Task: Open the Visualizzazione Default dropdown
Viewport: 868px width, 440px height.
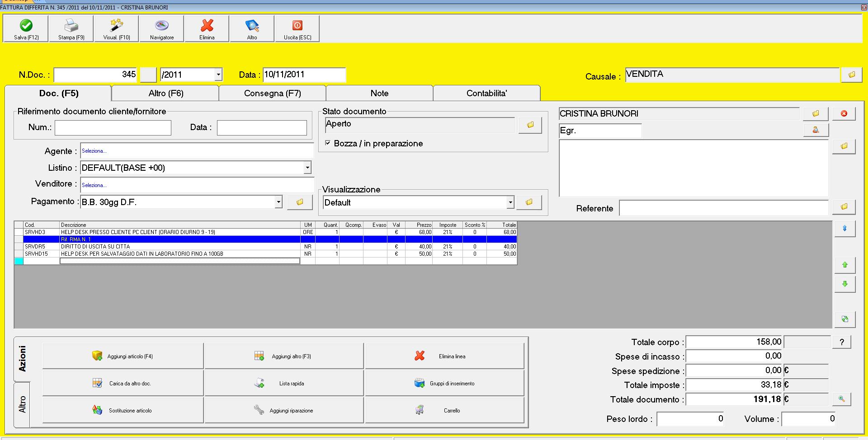Action: point(510,202)
